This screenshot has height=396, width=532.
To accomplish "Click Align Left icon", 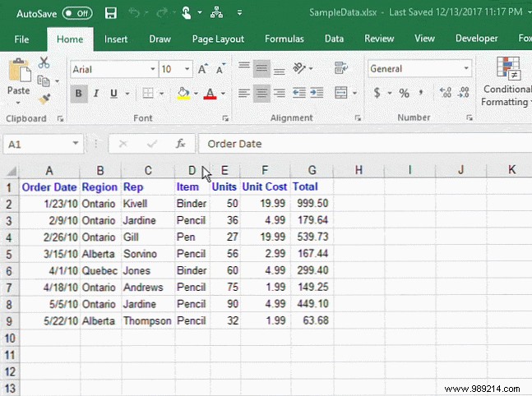I will (244, 93).
